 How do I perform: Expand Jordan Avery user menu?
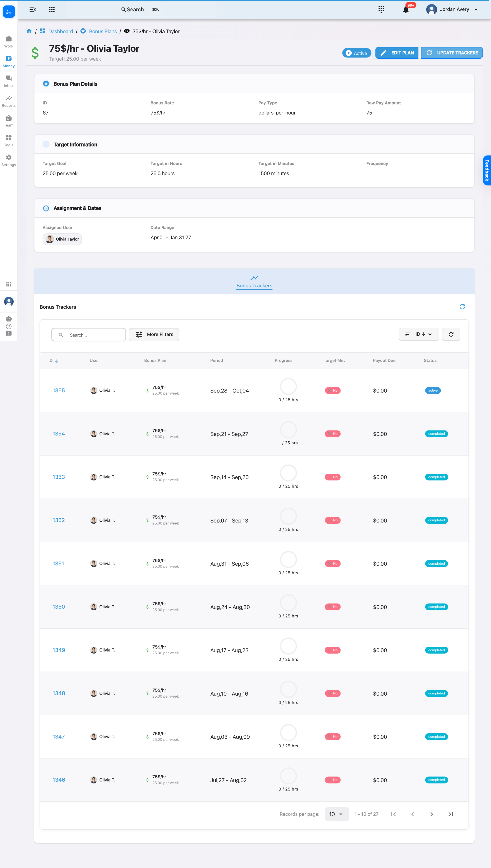pyautogui.click(x=452, y=10)
